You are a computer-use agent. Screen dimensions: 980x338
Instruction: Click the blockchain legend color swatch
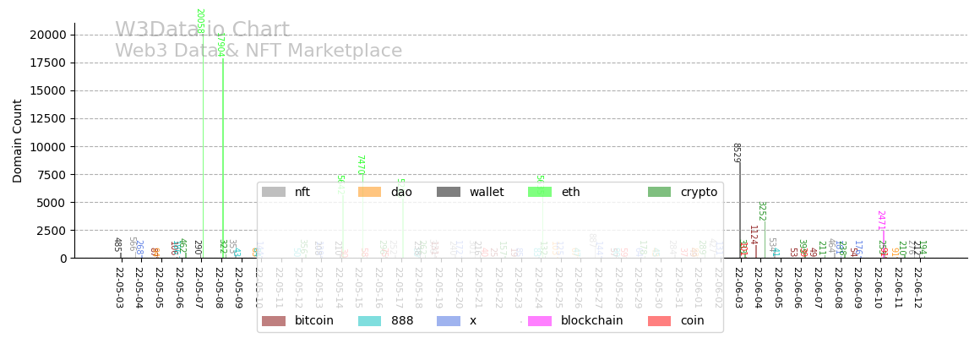click(x=540, y=321)
